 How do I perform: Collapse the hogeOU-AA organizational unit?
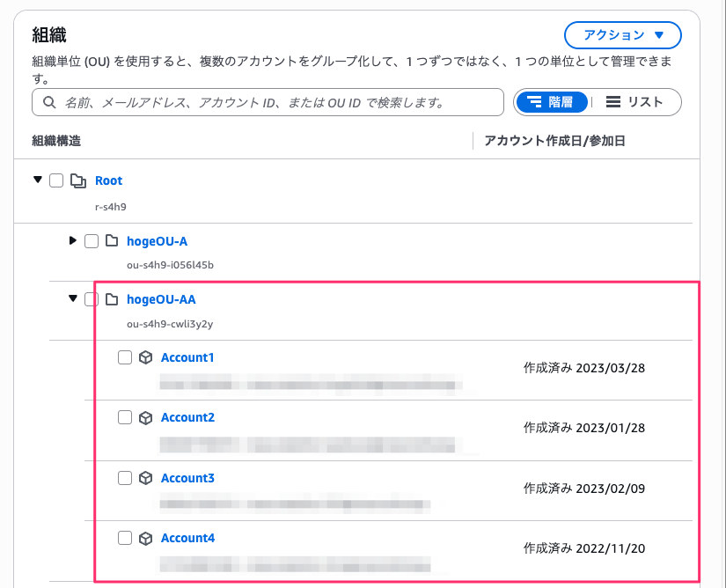point(72,299)
